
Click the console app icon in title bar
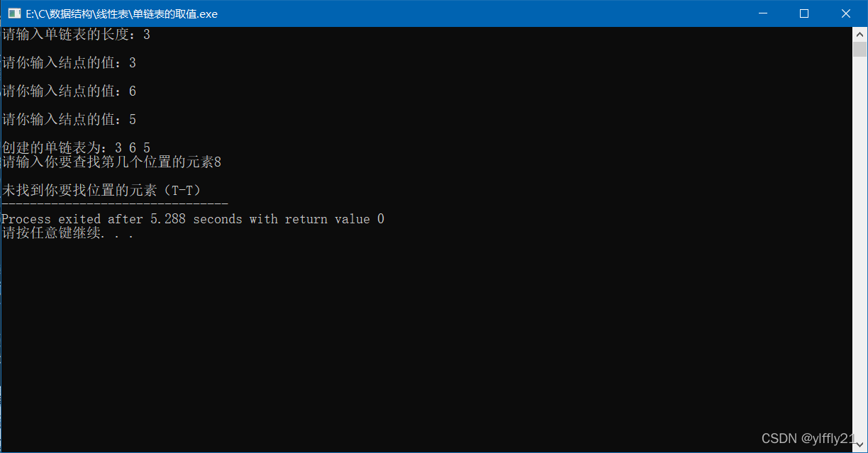point(13,13)
